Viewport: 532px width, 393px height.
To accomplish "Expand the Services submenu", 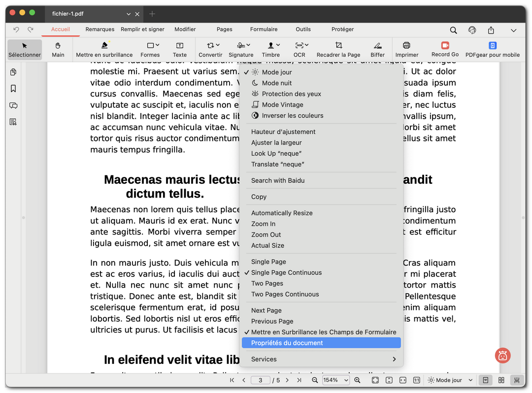I will pyautogui.click(x=265, y=359).
